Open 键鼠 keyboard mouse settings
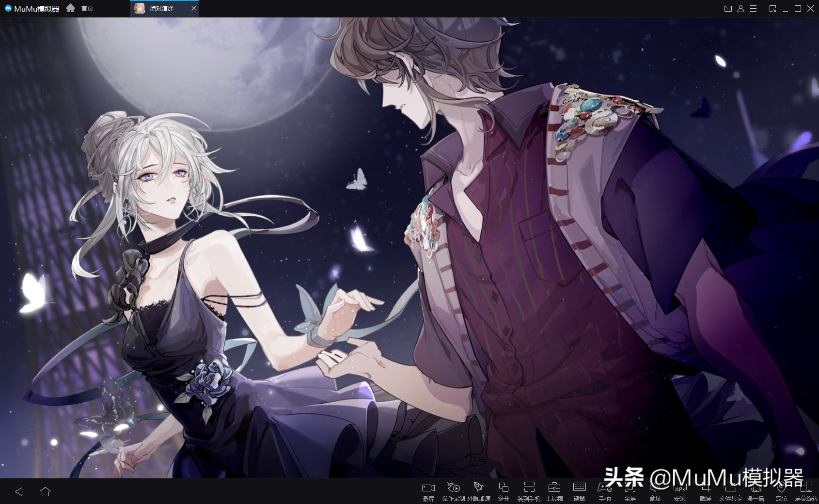The image size is (819, 504). [x=580, y=491]
